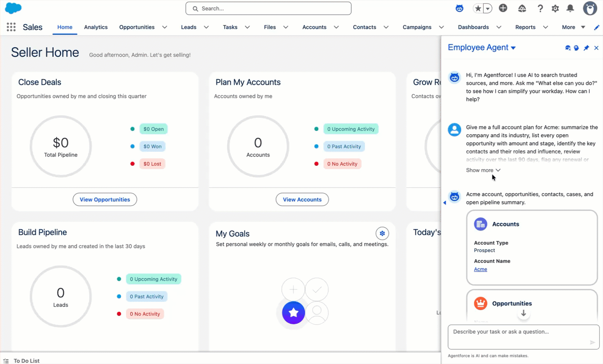Add current page to Favorites star

click(x=478, y=8)
